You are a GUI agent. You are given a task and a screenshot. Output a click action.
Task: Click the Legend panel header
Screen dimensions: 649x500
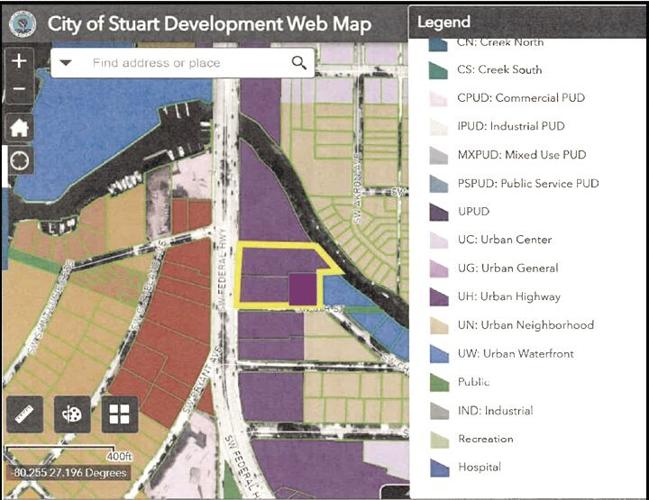click(528, 21)
